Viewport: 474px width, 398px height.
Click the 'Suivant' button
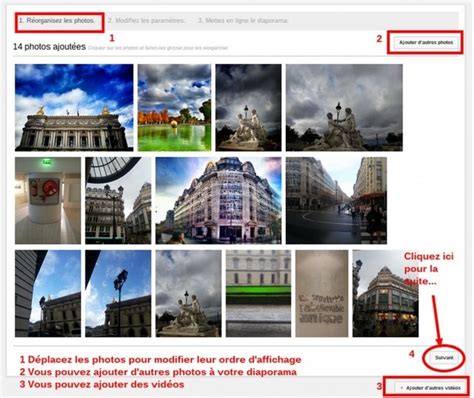444,358
